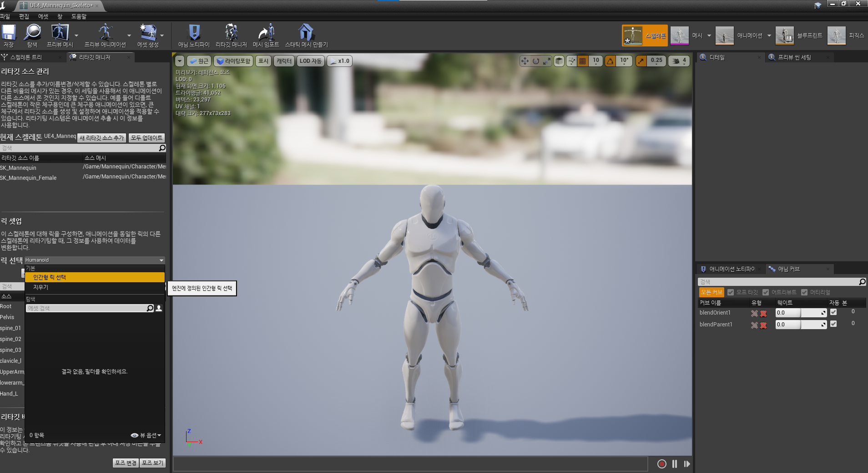Open the 표시 viewport button
The height and width of the screenshot is (473, 868).
[263, 61]
